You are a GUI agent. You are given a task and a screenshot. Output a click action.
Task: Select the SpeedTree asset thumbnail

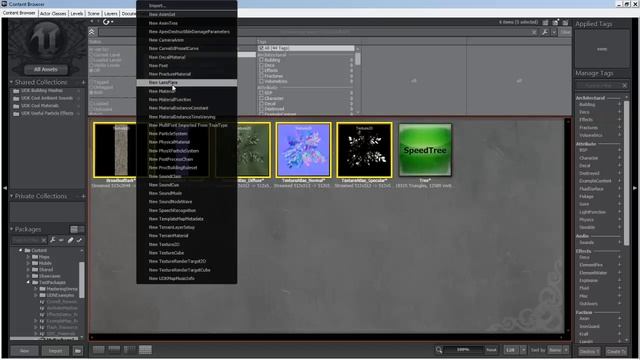[425, 150]
